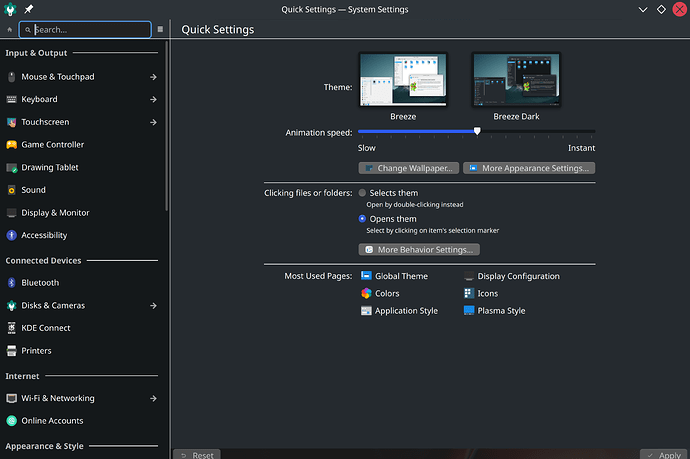Expand Touchscreen submenu arrow
Viewport: 690px width, 459px height.
tap(153, 122)
